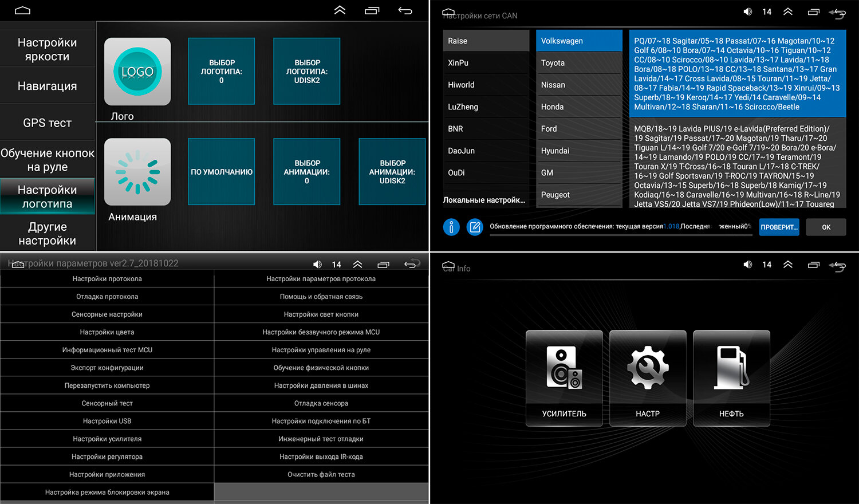Screen dimensions: 859x504
Task: Tap volume icon in Car Info screen
Action: tap(747, 265)
